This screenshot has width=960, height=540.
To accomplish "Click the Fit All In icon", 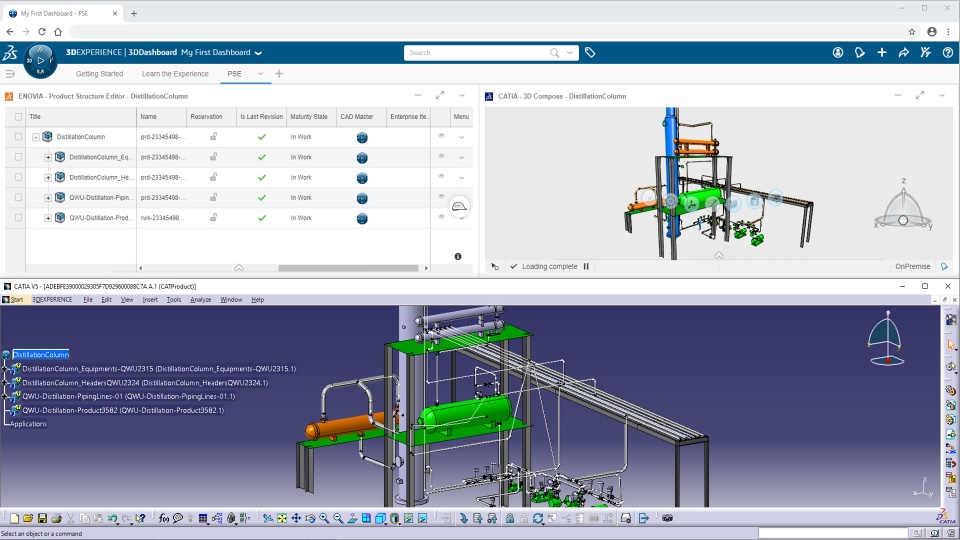I will [x=282, y=519].
